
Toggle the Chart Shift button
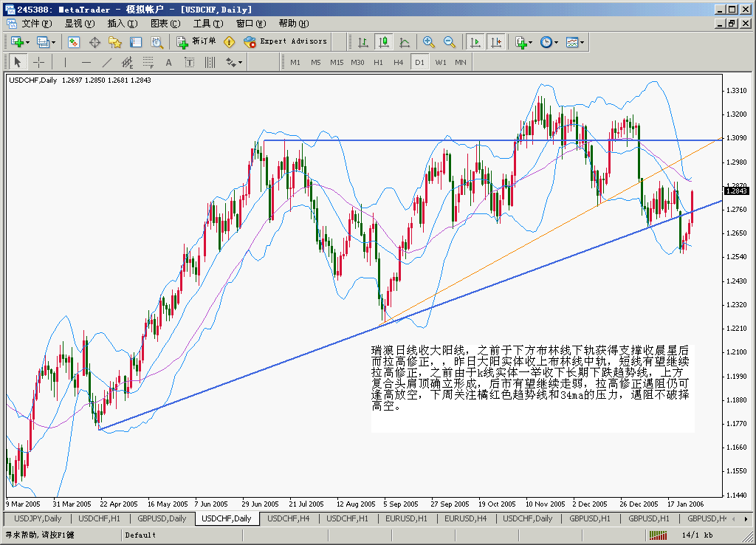click(x=495, y=42)
